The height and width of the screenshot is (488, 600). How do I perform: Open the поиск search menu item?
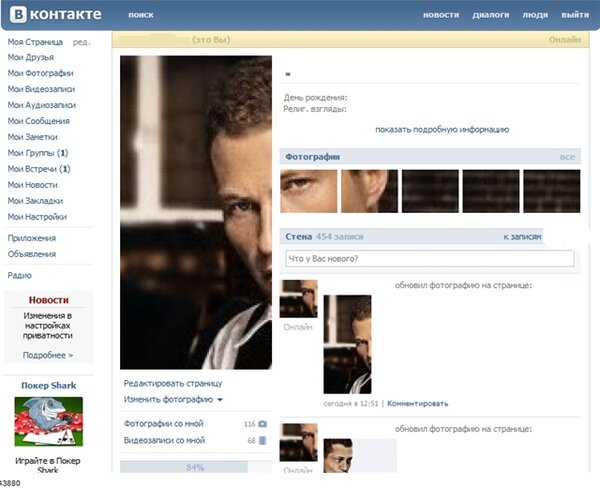pos(141,15)
